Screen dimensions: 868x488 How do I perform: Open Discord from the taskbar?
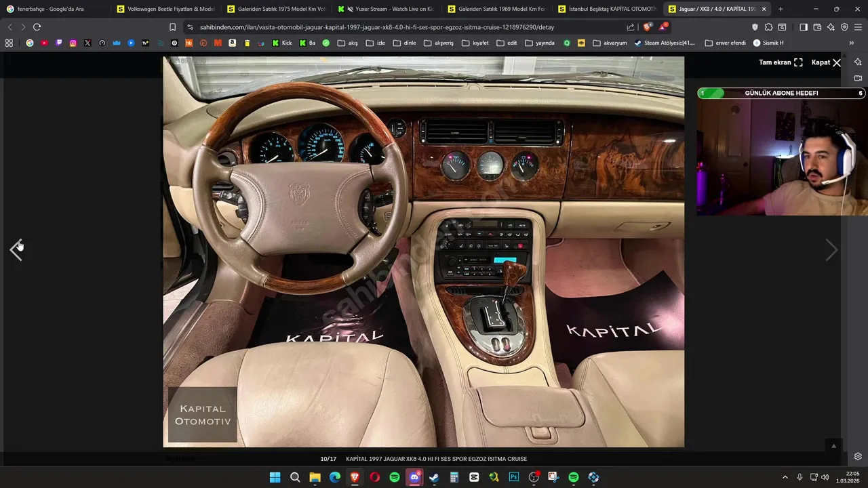tap(414, 477)
